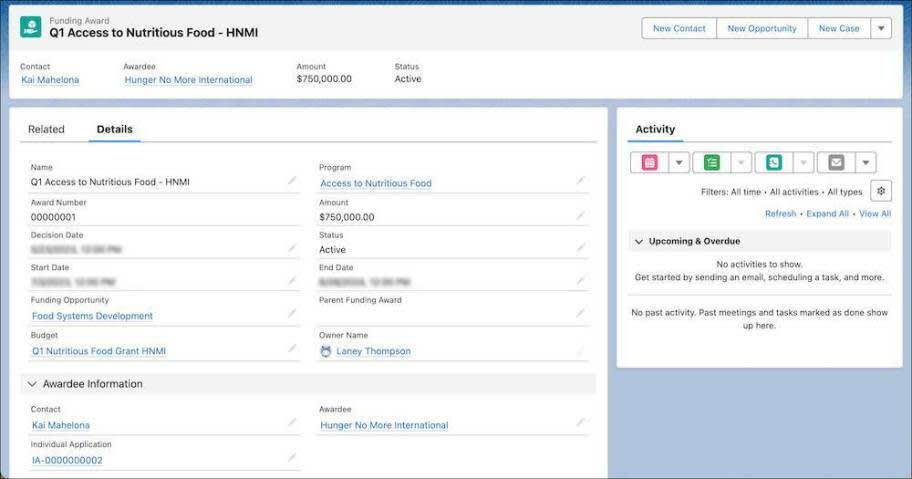Edit the End Date pencil icon

point(580,281)
